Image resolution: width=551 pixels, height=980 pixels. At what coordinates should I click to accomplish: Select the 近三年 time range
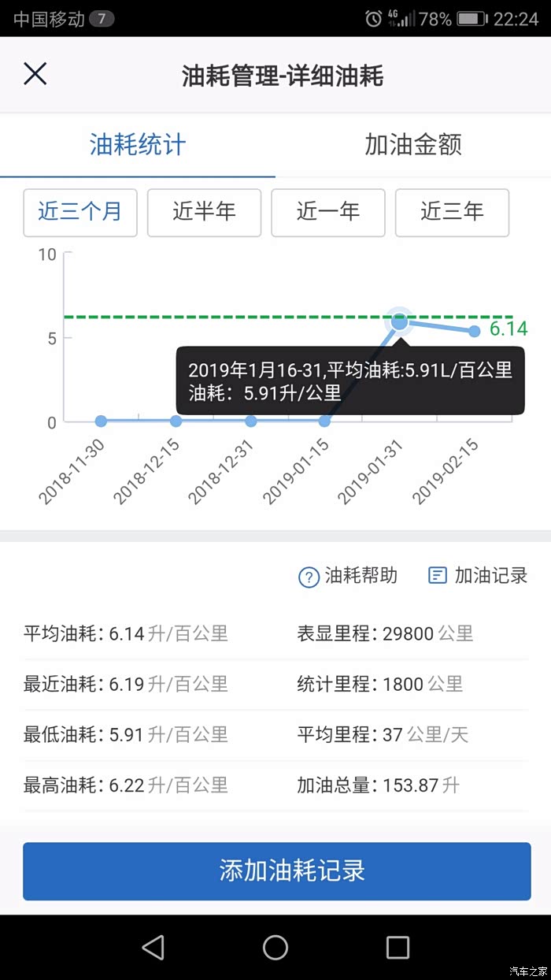coord(452,212)
